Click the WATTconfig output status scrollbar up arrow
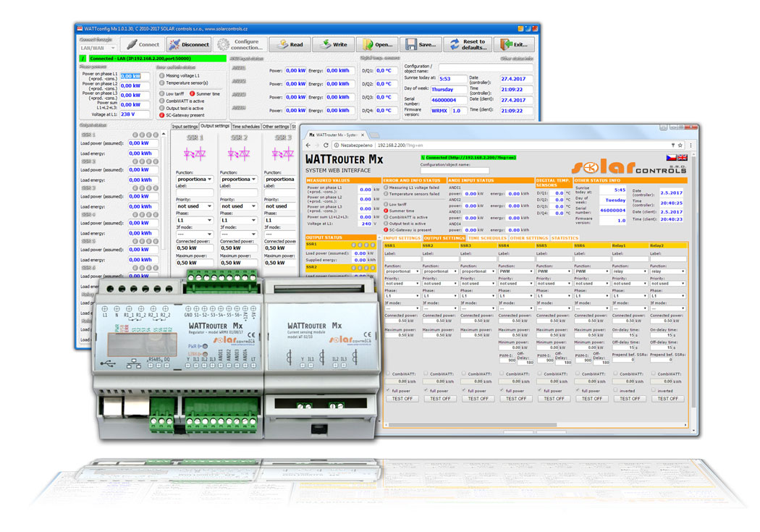Image resolution: width=760 pixels, height=532 pixels. pos(164,135)
